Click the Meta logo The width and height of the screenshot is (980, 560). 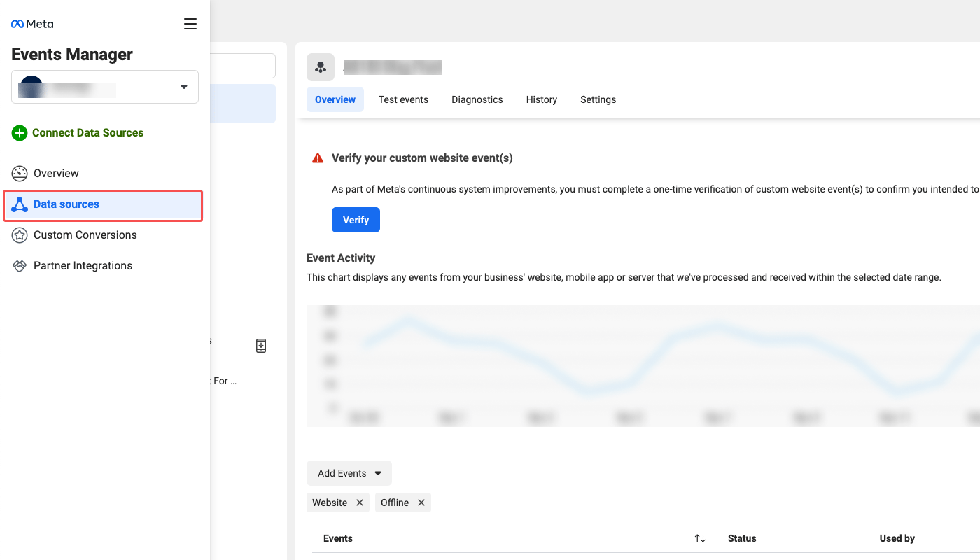pos(32,24)
